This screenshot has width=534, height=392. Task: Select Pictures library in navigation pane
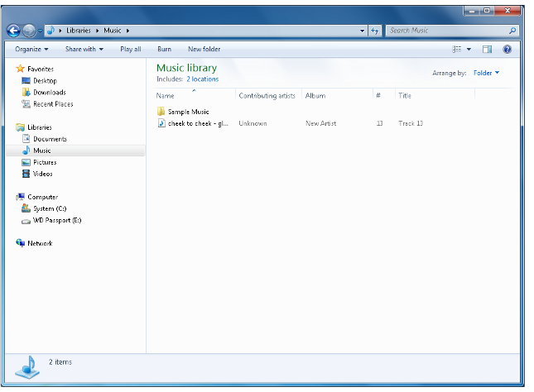(x=45, y=162)
